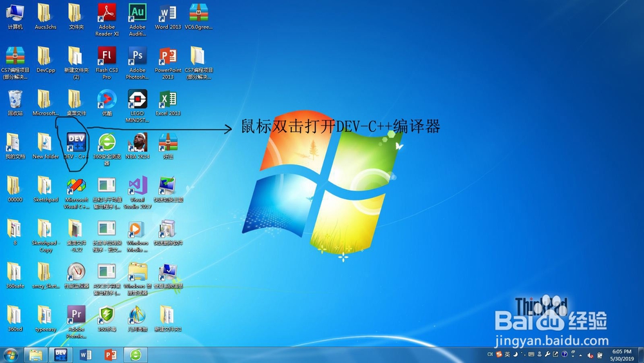This screenshot has width=644, height=363.
Task: Open the DEV-C++ desktop shortcut
Action: (76, 146)
